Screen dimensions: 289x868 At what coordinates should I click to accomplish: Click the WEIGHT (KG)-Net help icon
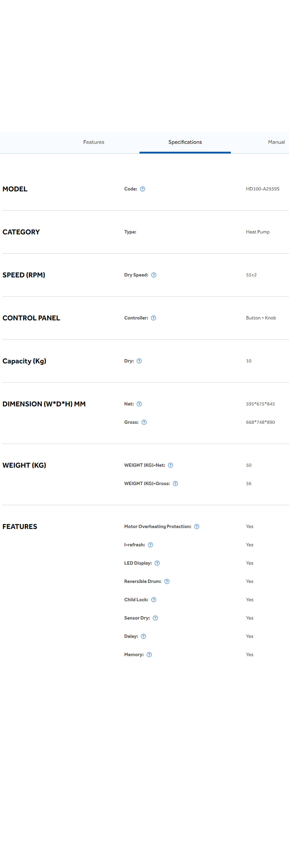(170, 465)
